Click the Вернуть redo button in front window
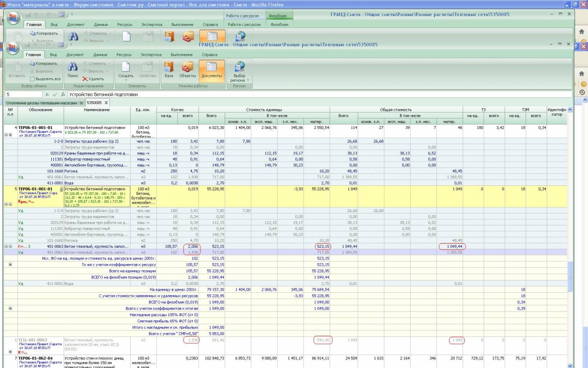The width and height of the screenshot is (588, 368). (x=93, y=71)
